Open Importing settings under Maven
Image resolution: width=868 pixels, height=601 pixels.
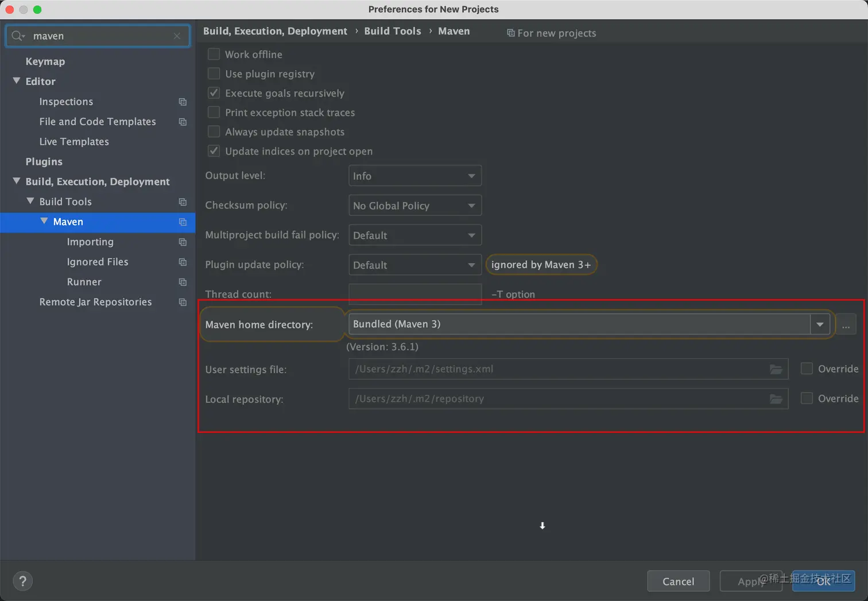click(90, 242)
